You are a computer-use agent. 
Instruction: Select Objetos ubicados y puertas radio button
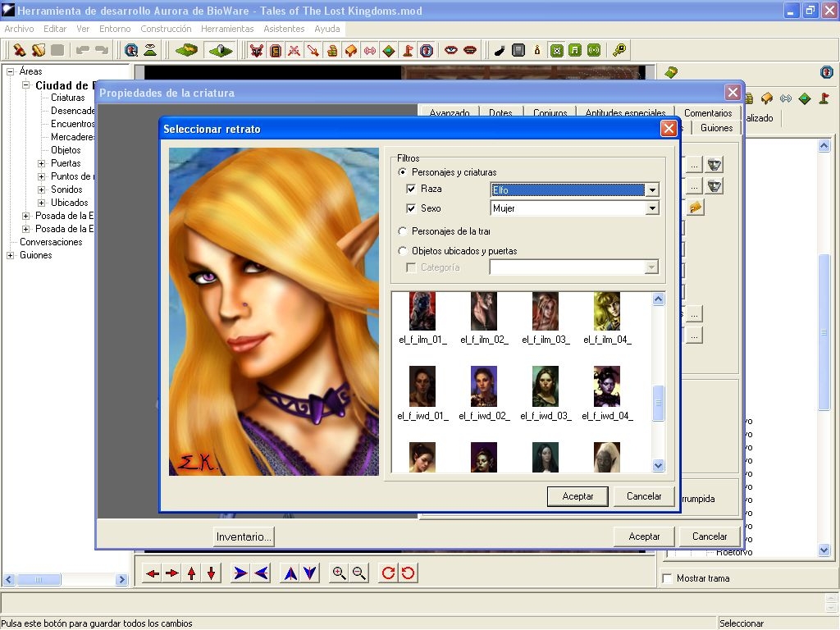(402, 251)
